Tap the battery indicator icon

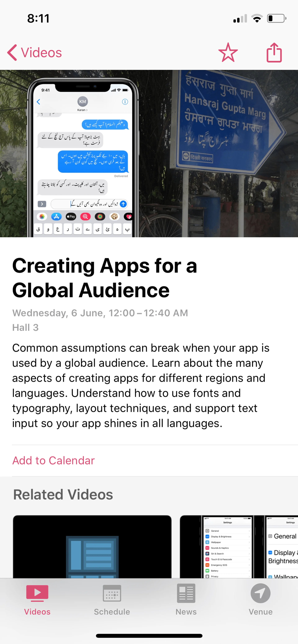(x=276, y=18)
